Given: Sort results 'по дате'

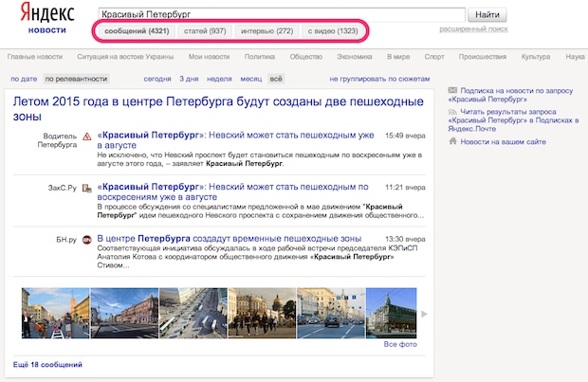Looking at the screenshot, I should 24,79.
